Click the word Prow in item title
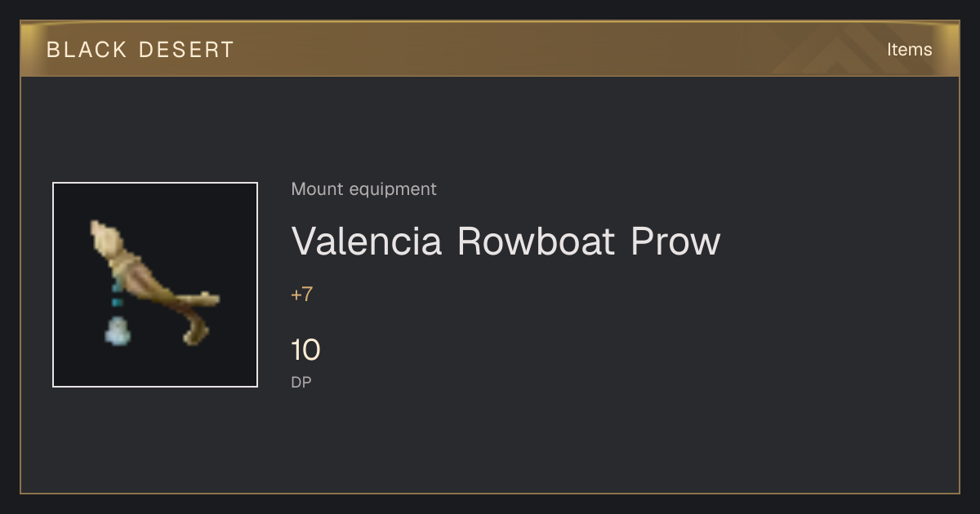Screen dimensions: 980x514 (x=675, y=241)
